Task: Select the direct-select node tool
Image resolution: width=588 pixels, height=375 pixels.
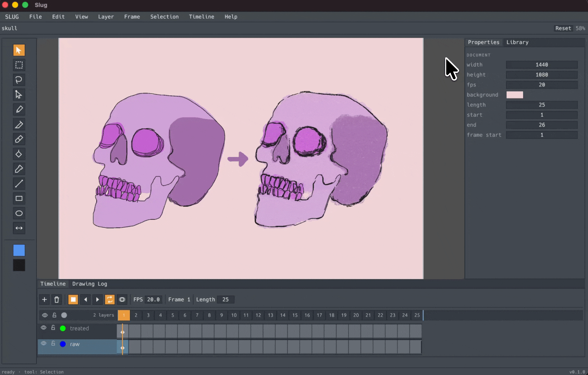Action: coord(19,94)
